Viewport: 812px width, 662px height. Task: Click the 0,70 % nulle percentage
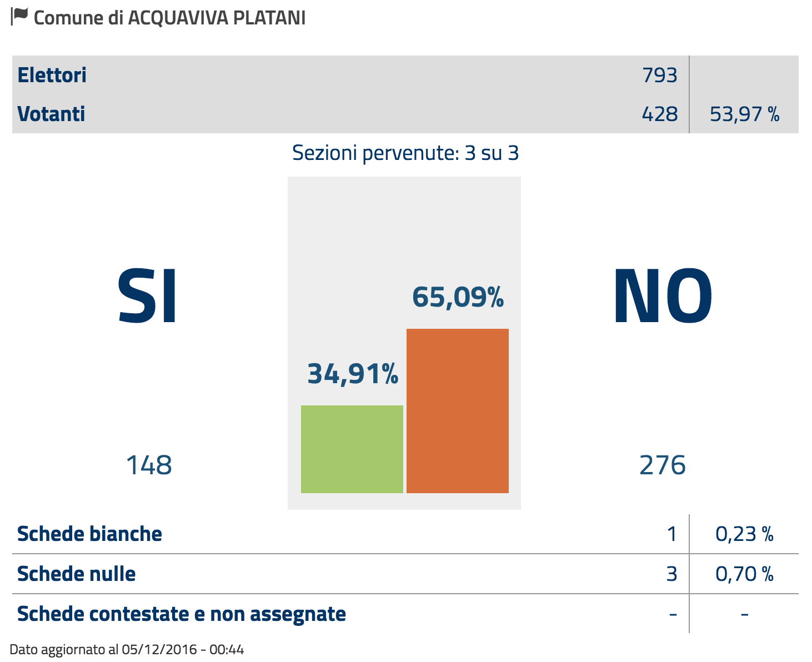744,574
